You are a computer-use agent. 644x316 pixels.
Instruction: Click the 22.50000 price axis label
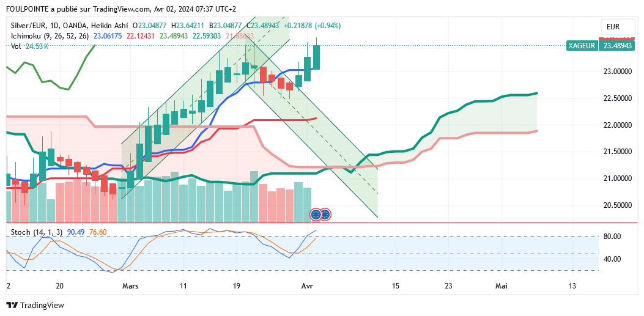pos(617,98)
